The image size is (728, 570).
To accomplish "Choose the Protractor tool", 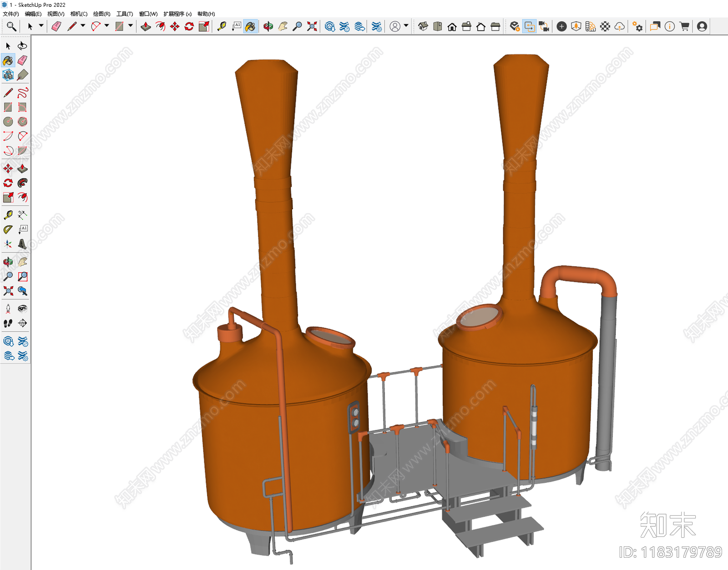I will (x=8, y=229).
